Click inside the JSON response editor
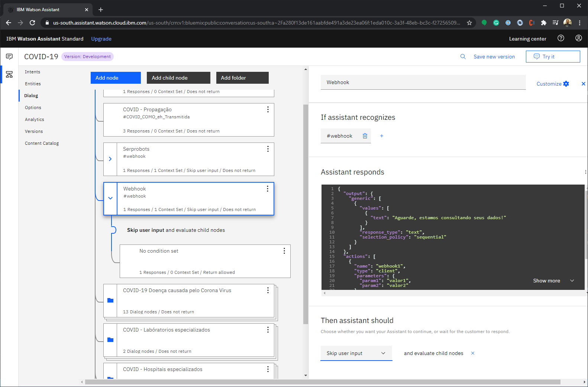Image resolution: width=588 pixels, height=387 pixels. click(453, 237)
